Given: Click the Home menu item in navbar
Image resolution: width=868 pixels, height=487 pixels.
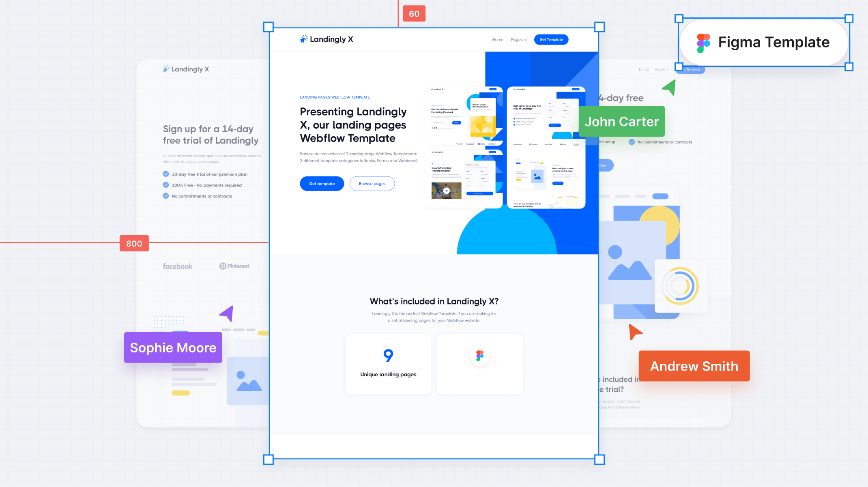Looking at the screenshot, I should (x=497, y=39).
